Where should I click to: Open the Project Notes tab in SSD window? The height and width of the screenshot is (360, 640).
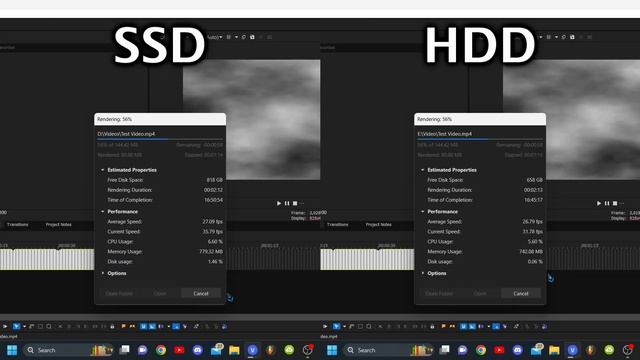click(58, 224)
